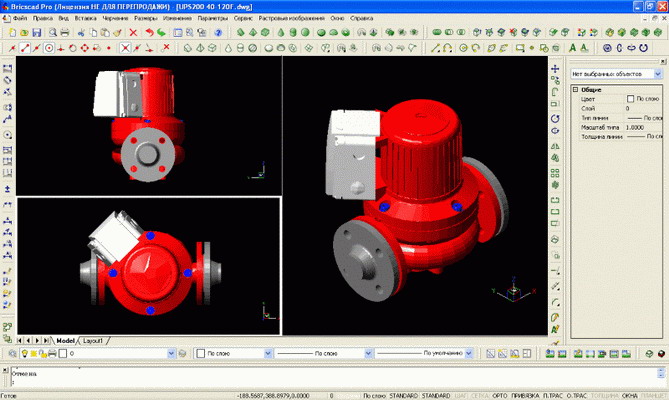Open the color По слою dropdown
Screen dimensions: 669x400
[x=268, y=354]
